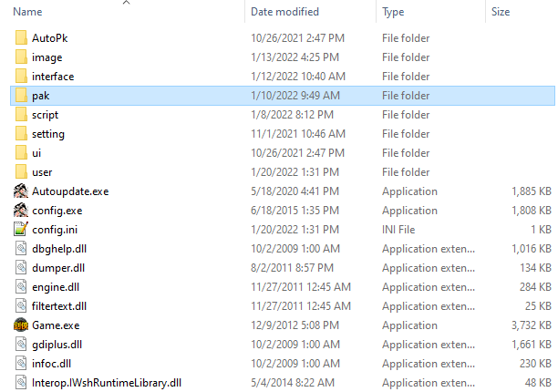The height and width of the screenshot is (392, 558).
Task: Click the Autoupdate.exe application icon
Action: click(22, 191)
